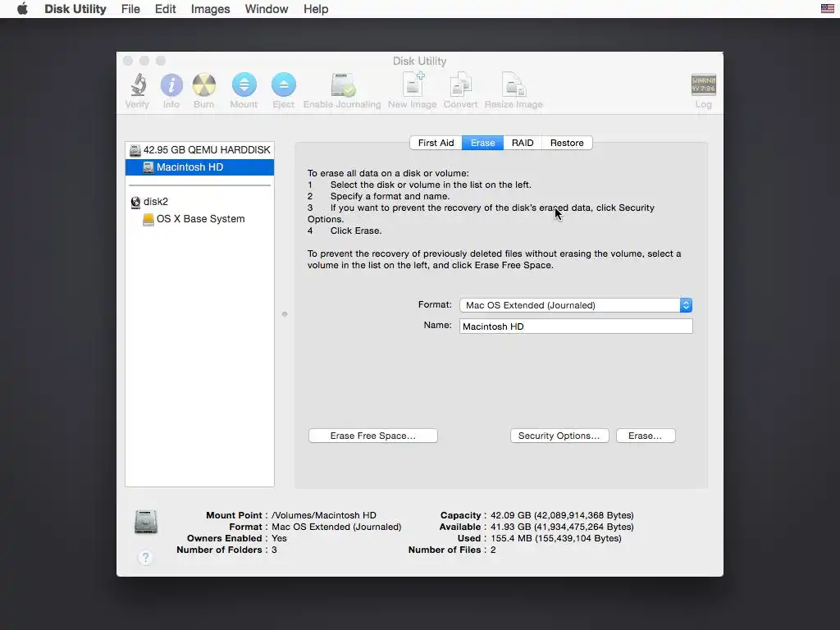
Task: Click the Verify microscope toolbar icon
Action: pyautogui.click(x=138, y=85)
